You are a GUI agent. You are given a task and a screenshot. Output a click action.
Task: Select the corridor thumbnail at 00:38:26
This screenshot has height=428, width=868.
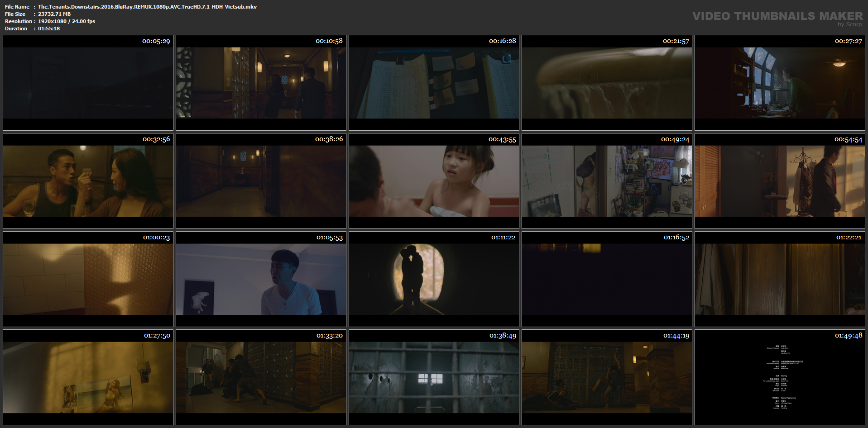tap(261, 181)
